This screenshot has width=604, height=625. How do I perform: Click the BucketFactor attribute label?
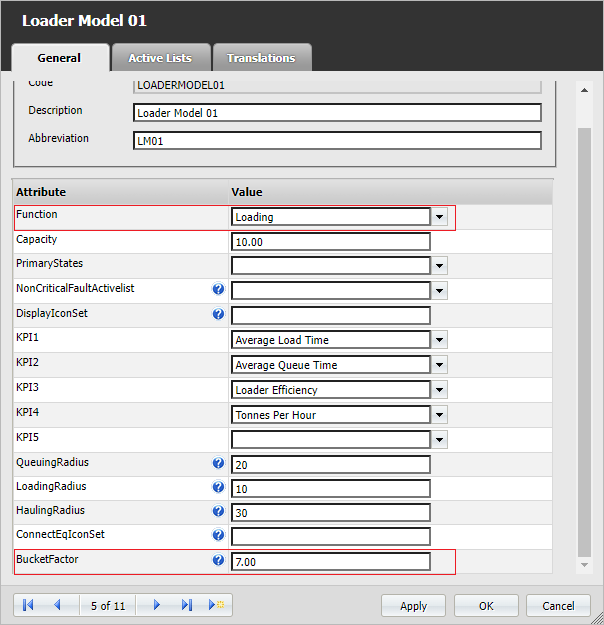pos(47,559)
